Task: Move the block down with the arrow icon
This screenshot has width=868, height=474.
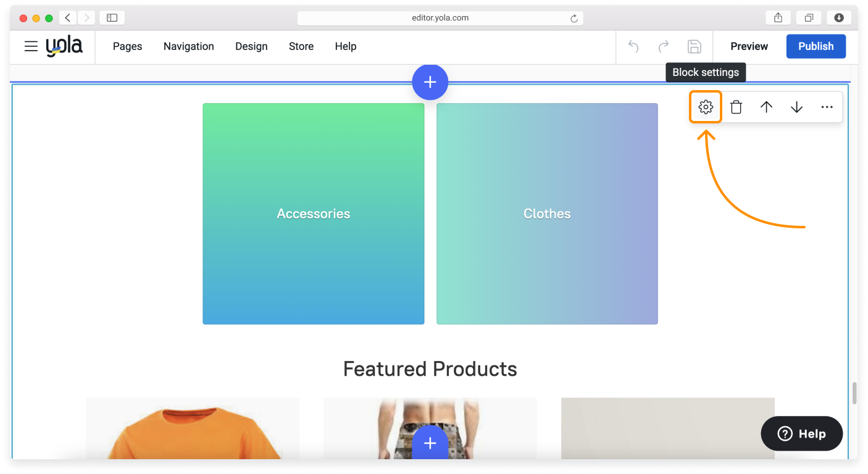Action: point(796,106)
